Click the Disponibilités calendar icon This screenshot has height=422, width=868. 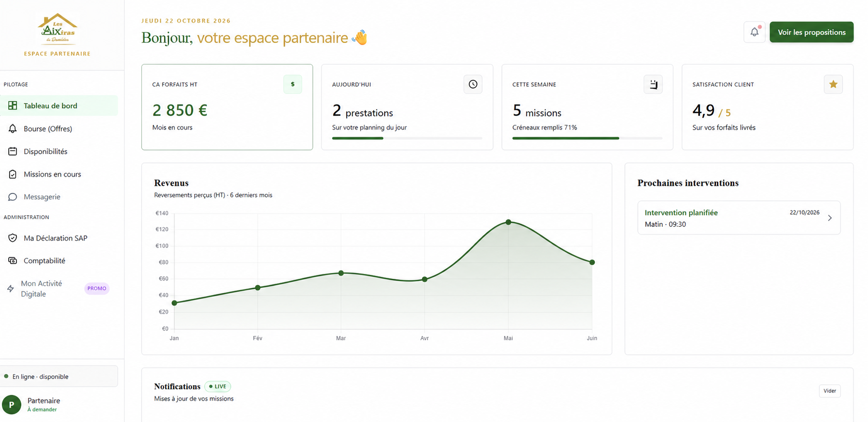(x=13, y=151)
